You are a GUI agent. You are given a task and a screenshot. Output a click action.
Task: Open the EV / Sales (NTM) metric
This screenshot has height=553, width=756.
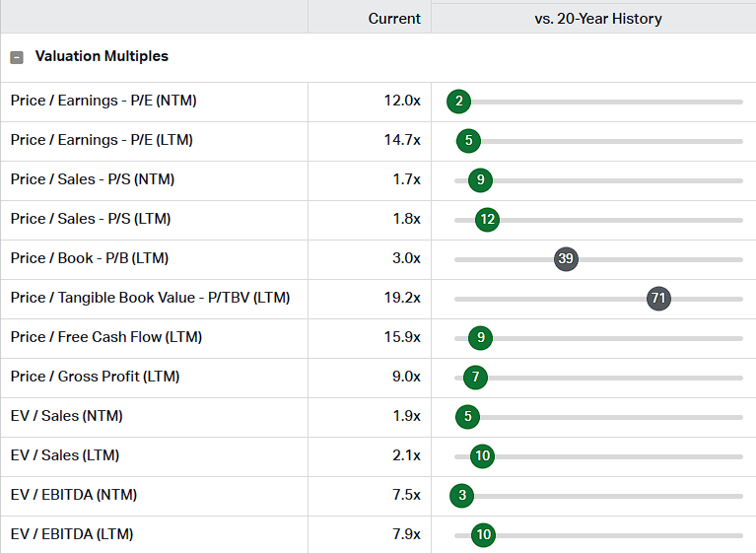point(67,416)
